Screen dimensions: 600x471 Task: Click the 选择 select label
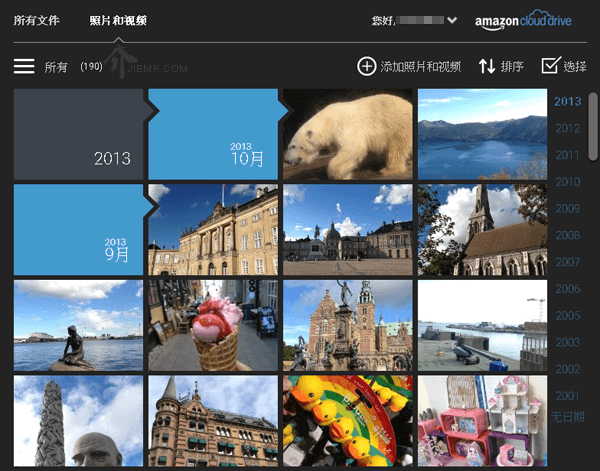tap(575, 67)
